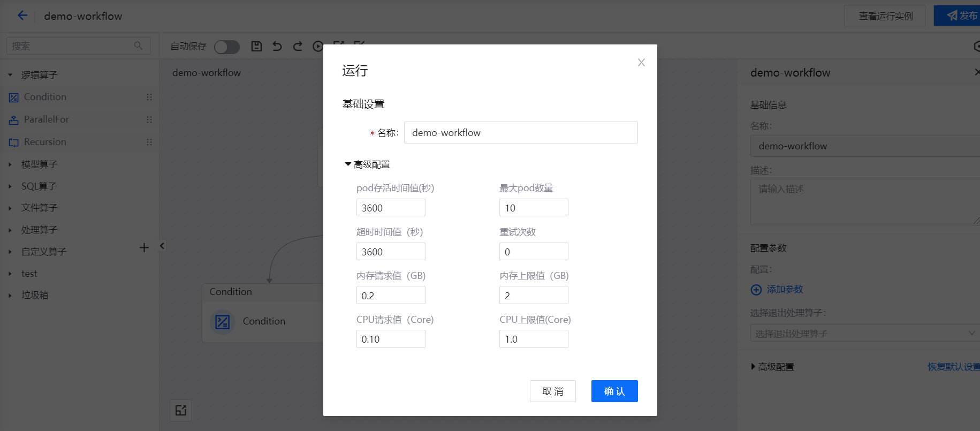Image resolution: width=980 pixels, height=431 pixels.
Task: Click the Condition node icon on canvas
Action: click(222, 322)
